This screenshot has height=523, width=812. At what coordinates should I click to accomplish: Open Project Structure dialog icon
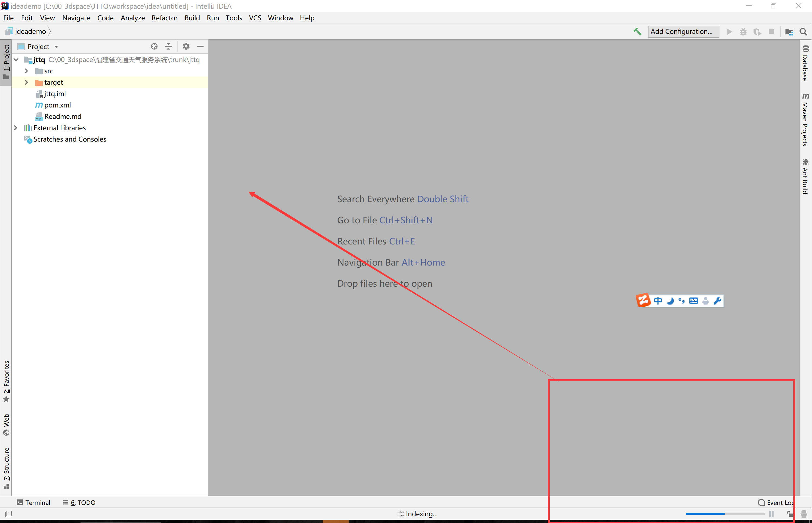789,32
